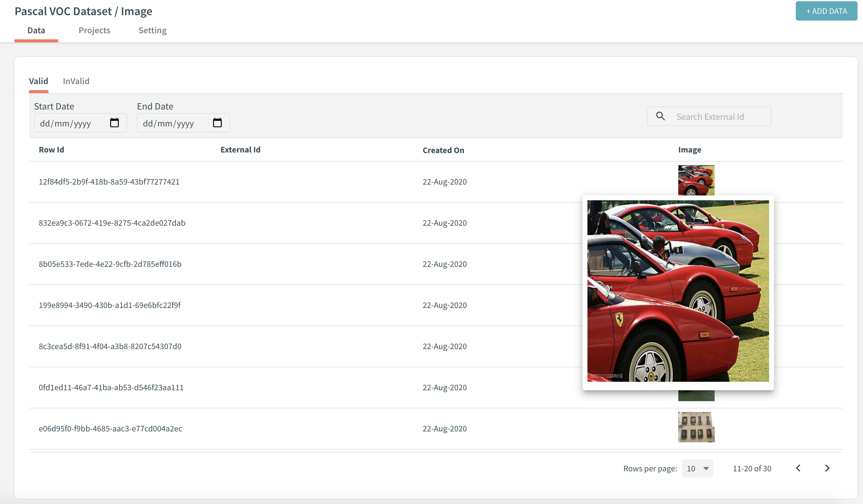The width and height of the screenshot is (863, 504).
Task: Open the End Date calendar picker icon
Action: click(217, 123)
